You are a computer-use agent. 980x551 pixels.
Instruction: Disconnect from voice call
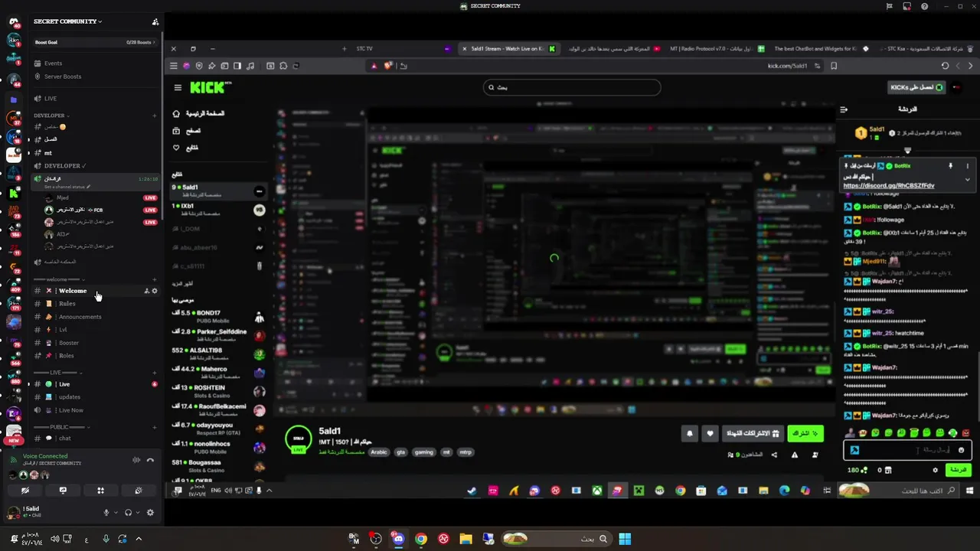click(x=151, y=460)
